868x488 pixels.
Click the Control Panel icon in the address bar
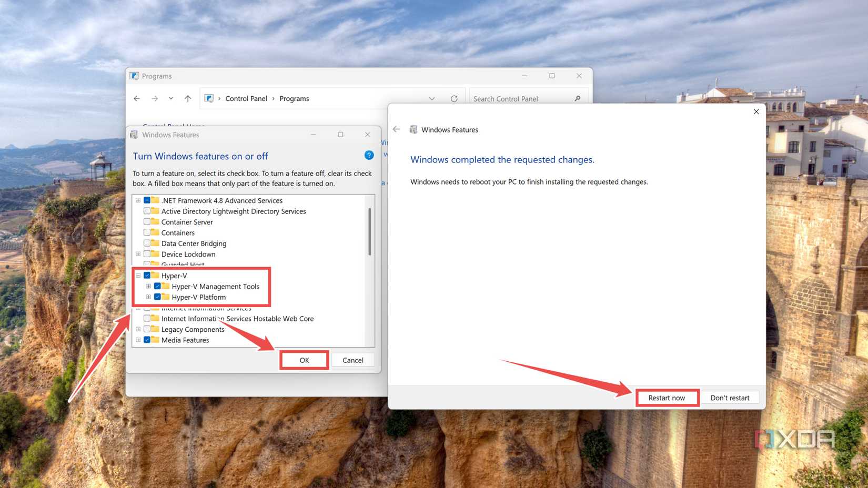[209, 98]
